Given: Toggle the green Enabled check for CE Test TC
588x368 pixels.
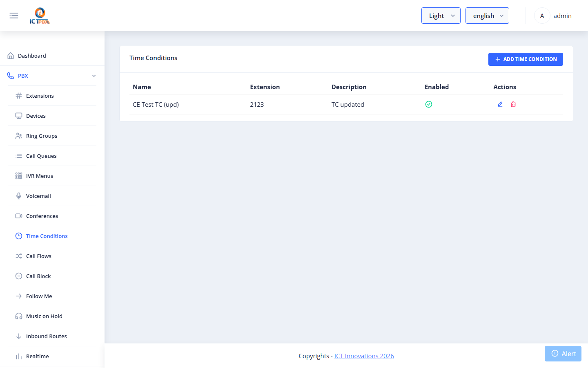Looking at the screenshot, I should click(x=429, y=104).
